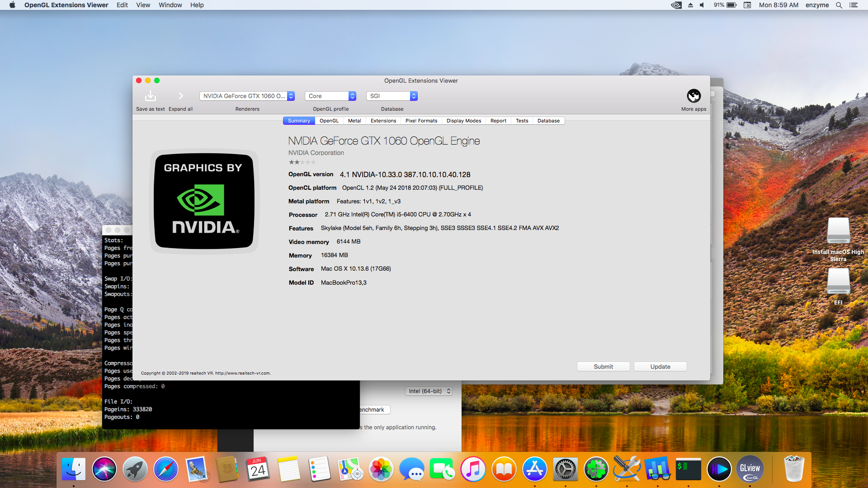Open the Window menu
The height and width of the screenshot is (488, 868).
[170, 5]
